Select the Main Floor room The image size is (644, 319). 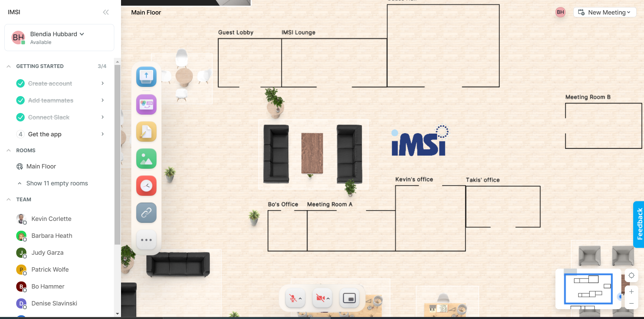point(41,166)
